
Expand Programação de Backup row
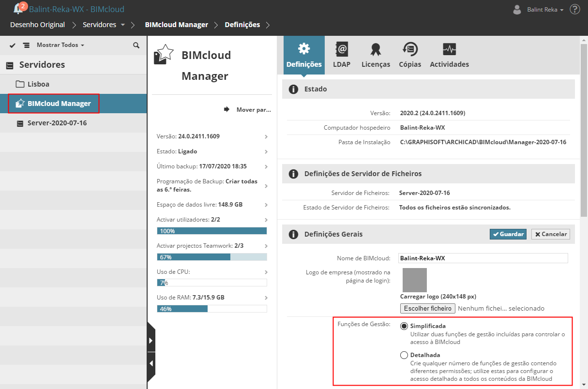pyautogui.click(x=266, y=186)
